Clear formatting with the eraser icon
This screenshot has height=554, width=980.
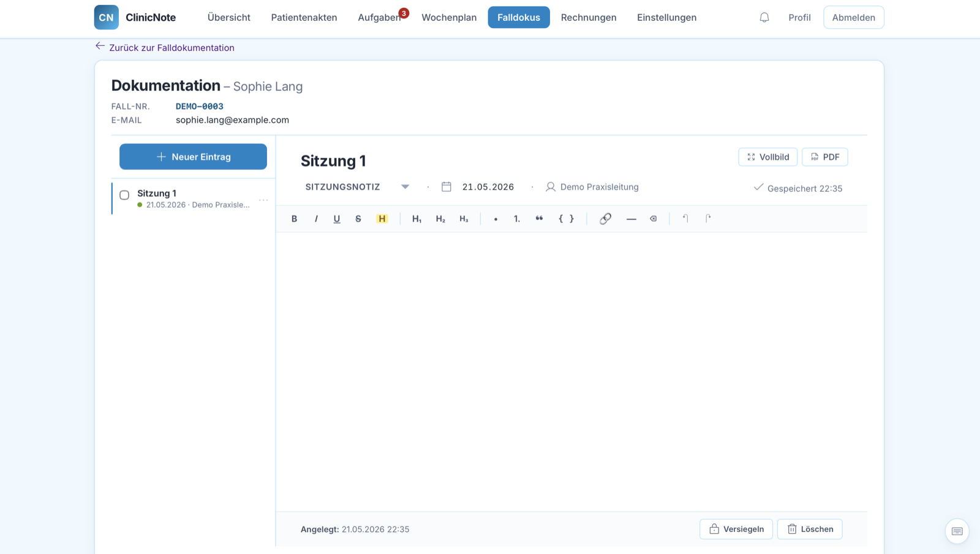coord(654,219)
